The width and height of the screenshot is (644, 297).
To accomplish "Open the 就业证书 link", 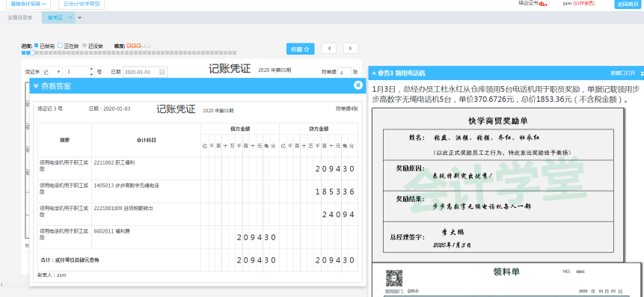I will pos(529,2).
